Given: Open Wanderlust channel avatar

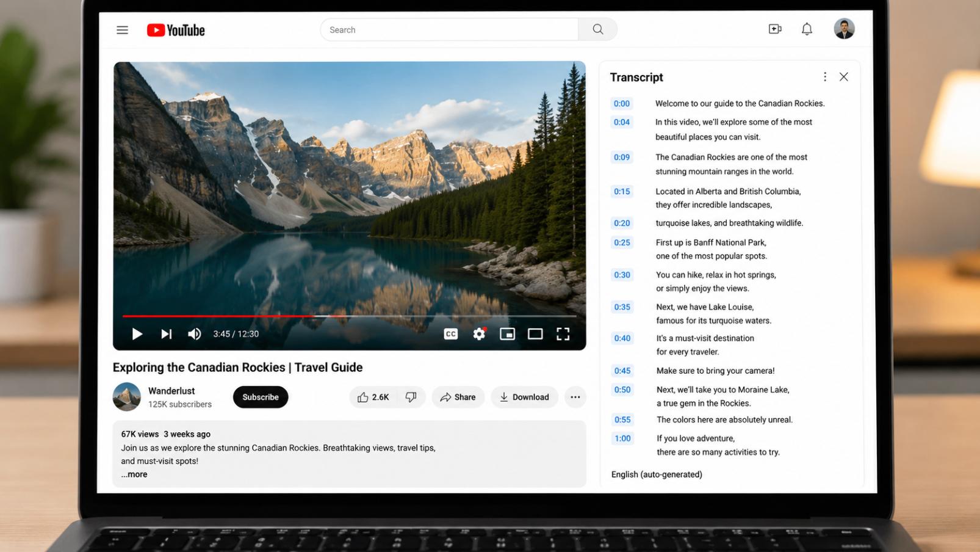Looking at the screenshot, I should [x=127, y=397].
